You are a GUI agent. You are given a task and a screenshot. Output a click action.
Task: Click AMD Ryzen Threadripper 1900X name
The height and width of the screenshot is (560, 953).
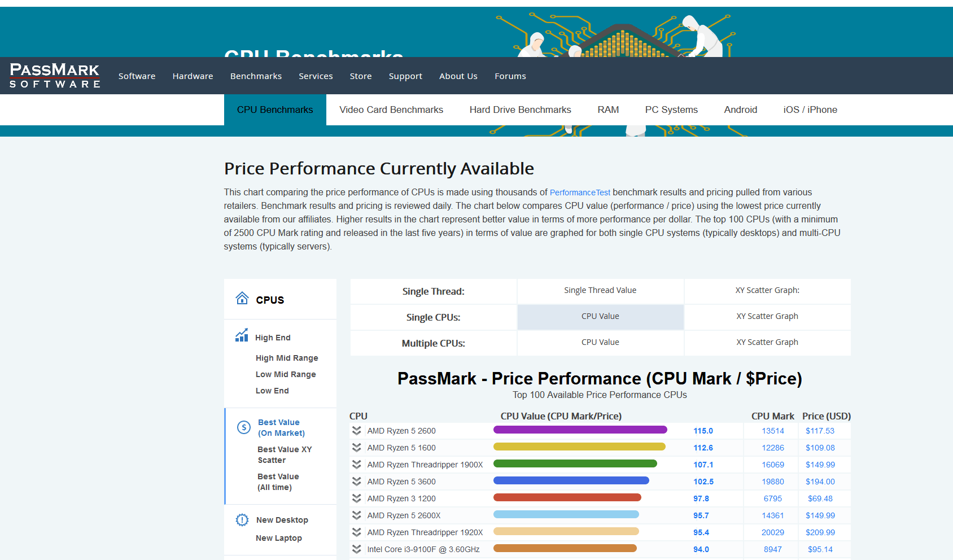coord(425,465)
